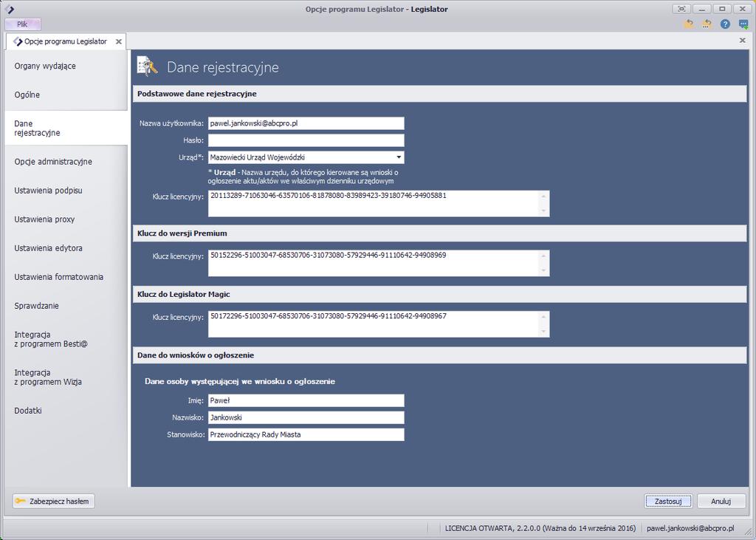This screenshot has height=540, width=756.
Task: Click scroll up arrow in Premium key box
Action: [543, 256]
